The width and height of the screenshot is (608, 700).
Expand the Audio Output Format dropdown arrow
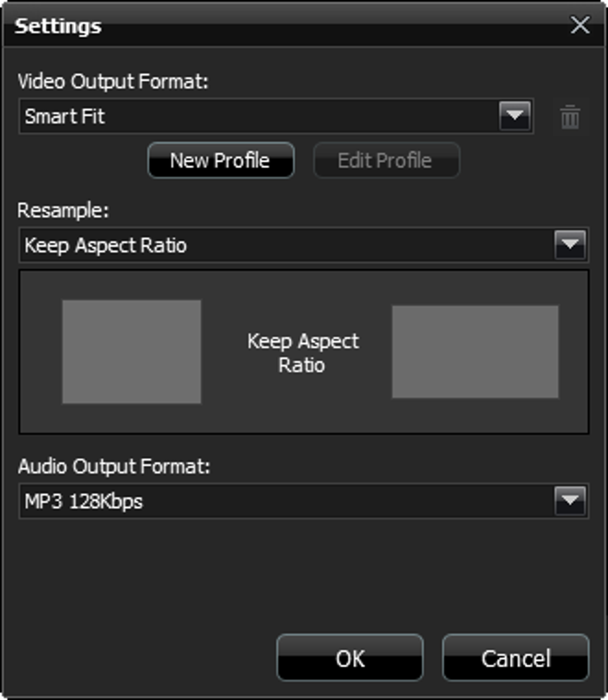coord(570,500)
